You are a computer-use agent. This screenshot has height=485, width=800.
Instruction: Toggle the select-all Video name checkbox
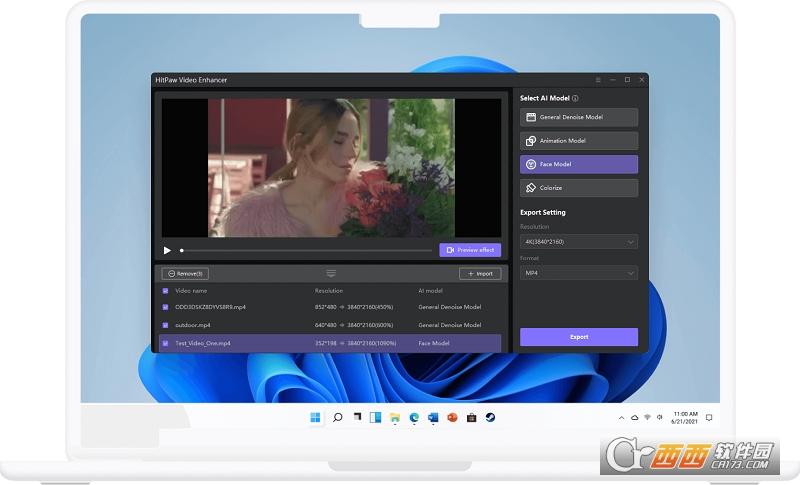pos(165,291)
